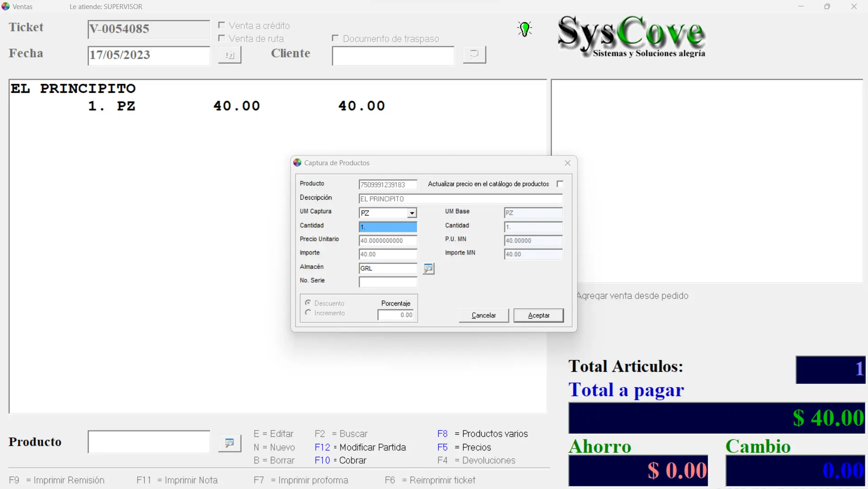Image resolution: width=868 pixels, height=489 pixels.
Task: Click the No. Serie text field
Action: (388, 282)
